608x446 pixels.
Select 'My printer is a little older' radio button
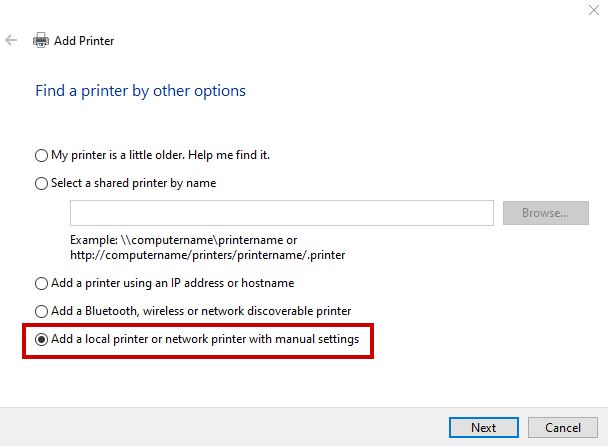(41, 155)
